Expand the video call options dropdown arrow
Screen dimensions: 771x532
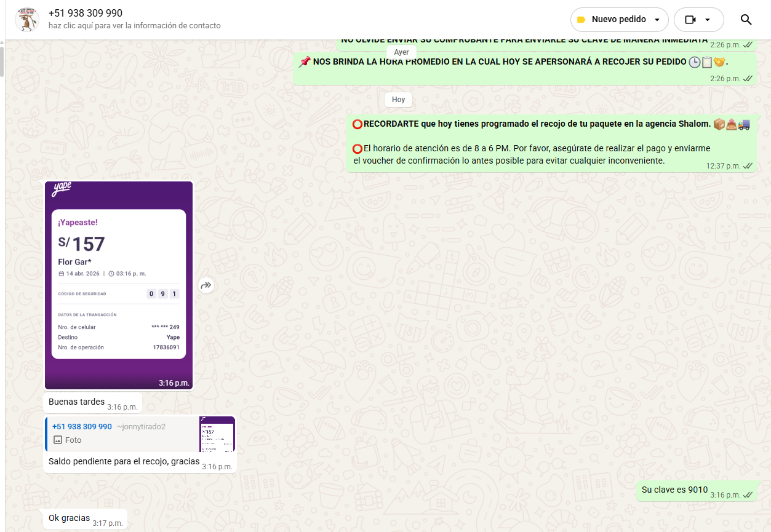click(708, 20)
